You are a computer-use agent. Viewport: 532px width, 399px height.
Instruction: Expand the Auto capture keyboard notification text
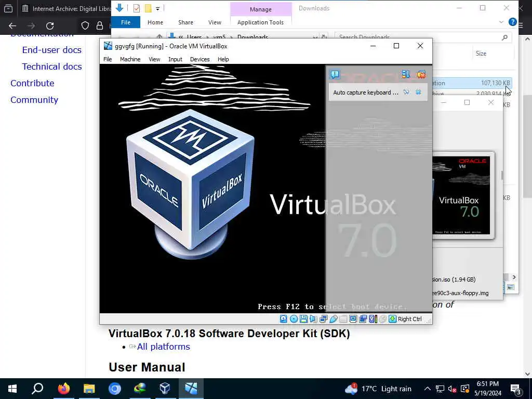pos(366,92)
